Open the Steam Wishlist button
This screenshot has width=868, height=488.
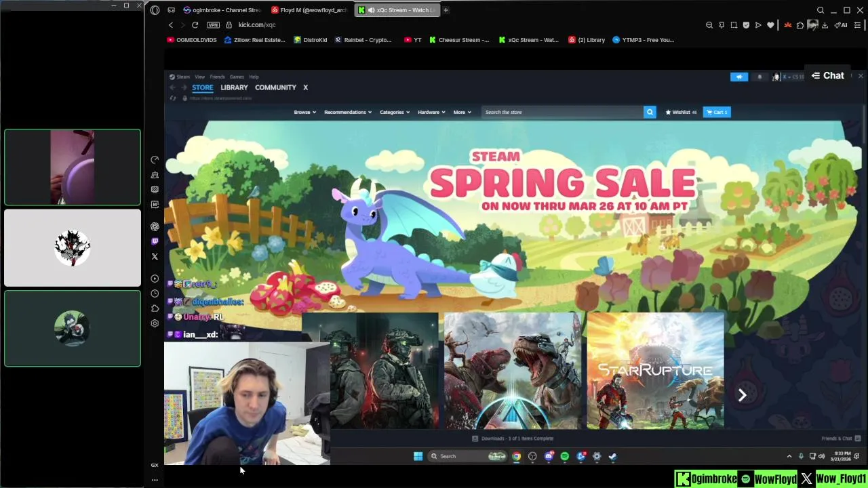(681, 112)
